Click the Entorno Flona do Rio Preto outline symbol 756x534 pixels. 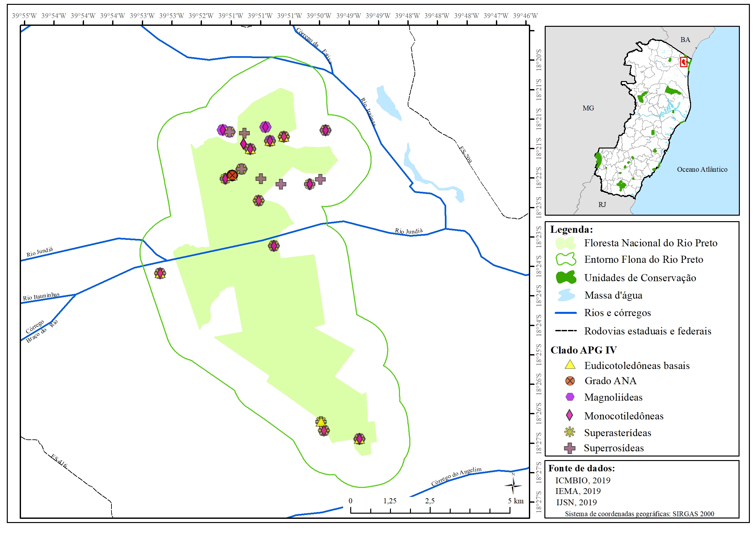click(x=566, y=259)
